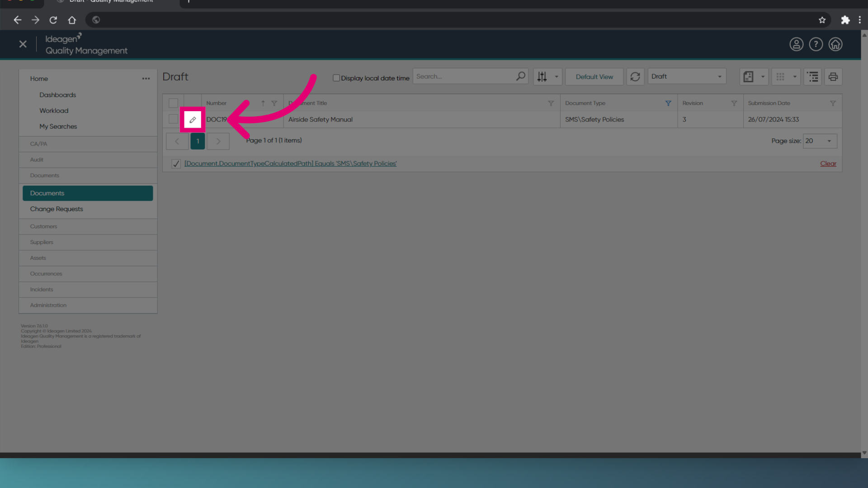Filter the Number column
This screenshot has width=868, height=488.
pyautogui.click(x=274, y=103)
